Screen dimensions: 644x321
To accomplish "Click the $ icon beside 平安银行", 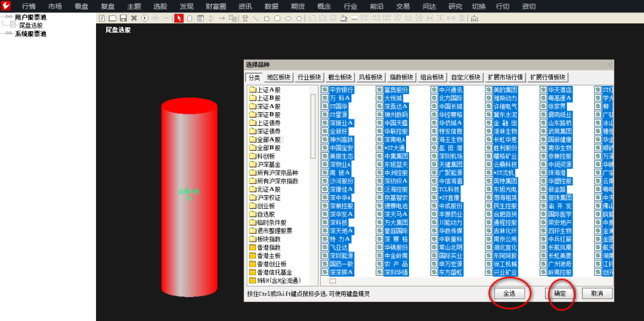I will tap(325, 89).
